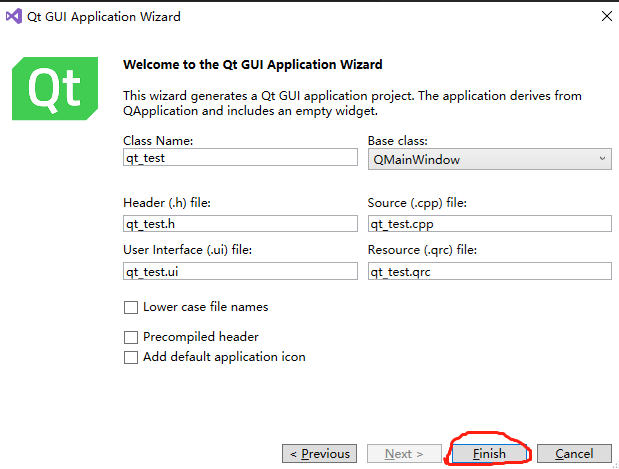
Task: Edit the Resource (.qrc) file field
Action: point(490,271)
